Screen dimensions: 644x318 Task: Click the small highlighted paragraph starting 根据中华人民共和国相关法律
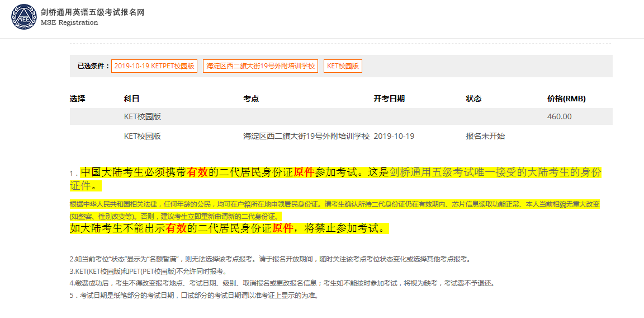(335, 210)
